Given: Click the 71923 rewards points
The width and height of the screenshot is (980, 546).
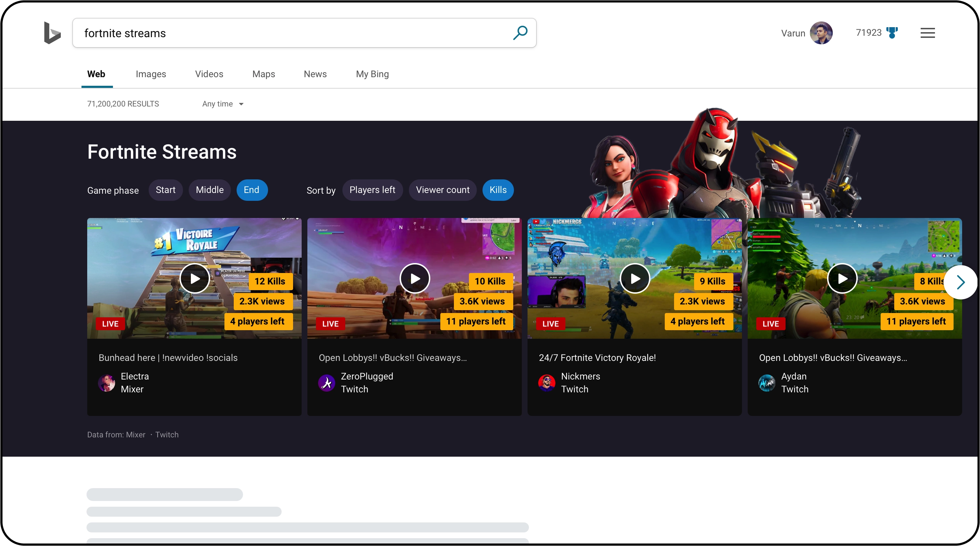Looking at the screenshot, I should [x=868, y=33].
